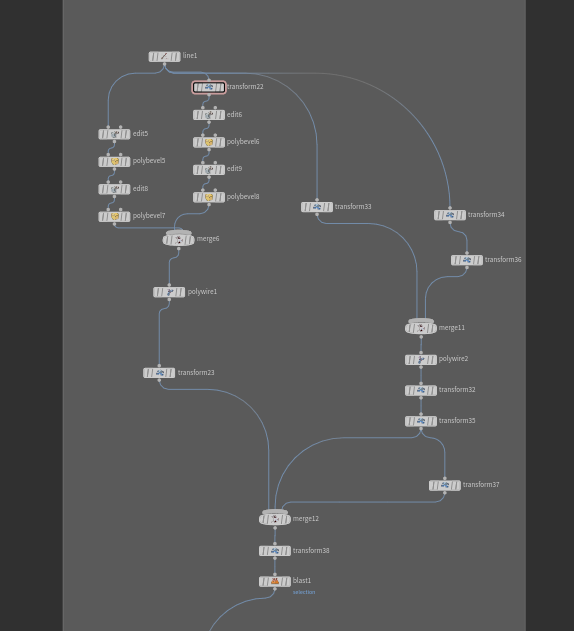Screen dimensions: 574x631
Task: Click the transform22 label text
Action: (245, 87)
